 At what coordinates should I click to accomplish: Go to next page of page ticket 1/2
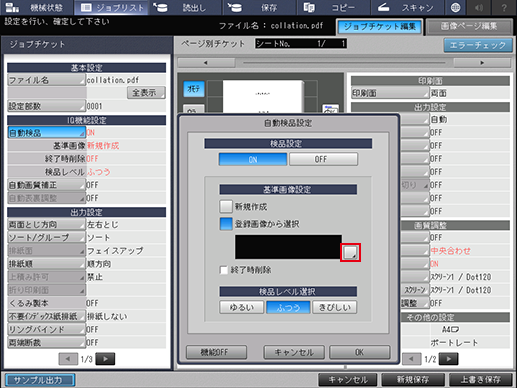click(449, 359)
